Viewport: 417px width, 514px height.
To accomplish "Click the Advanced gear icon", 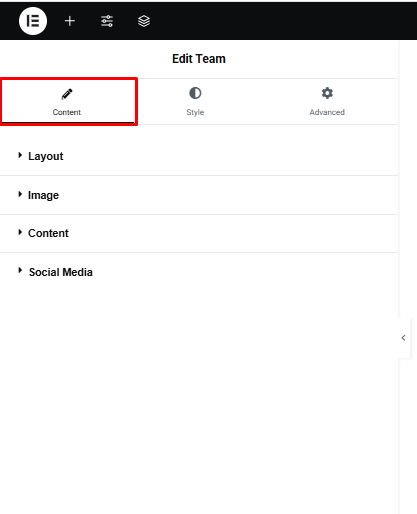I will (x=327, y=93).
